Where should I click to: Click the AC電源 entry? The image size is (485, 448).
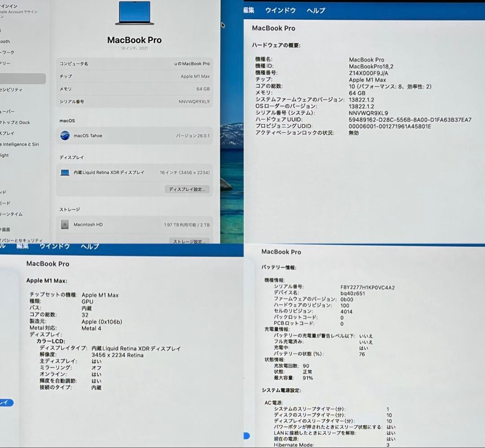pyautogui.click(x=274, y=403)
